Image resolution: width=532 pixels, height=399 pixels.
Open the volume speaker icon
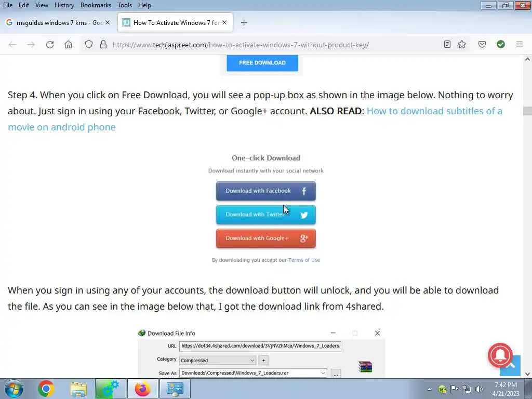(479, 389)
